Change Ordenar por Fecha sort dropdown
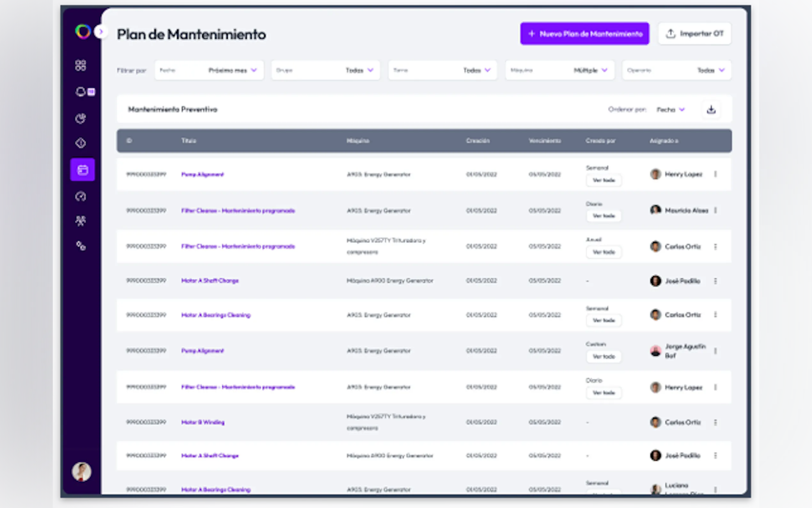 (670, 110)
